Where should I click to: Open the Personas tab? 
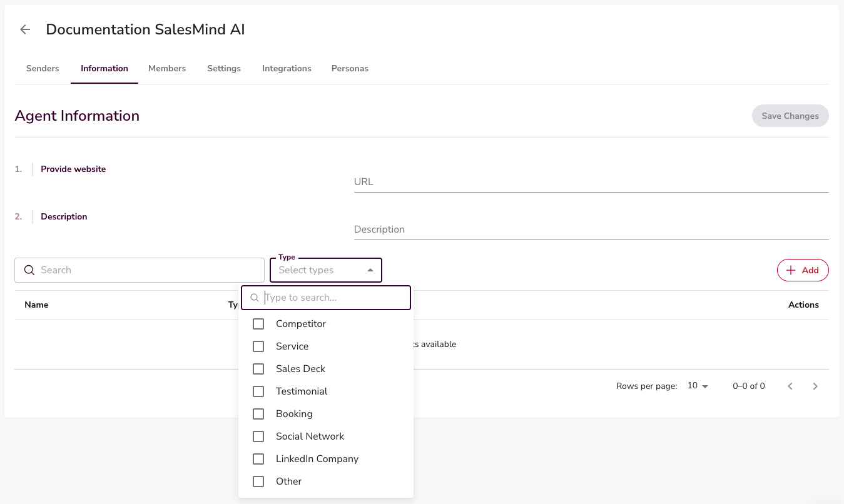(x=350, y=69)
